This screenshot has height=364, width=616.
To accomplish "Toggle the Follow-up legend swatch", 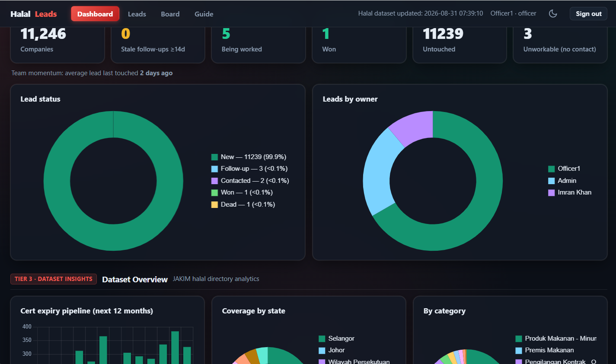I will (x=214, y=169).
